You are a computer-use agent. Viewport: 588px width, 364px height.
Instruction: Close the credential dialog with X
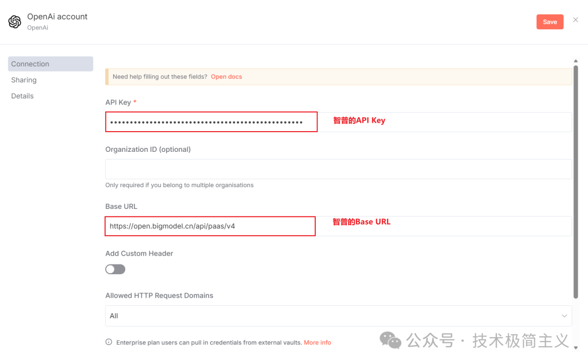[575, 20]
